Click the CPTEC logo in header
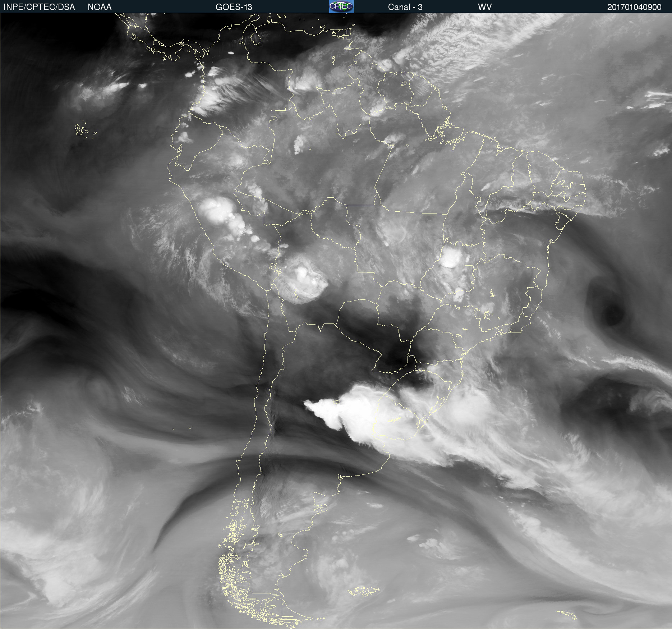 tap(341, 6)
